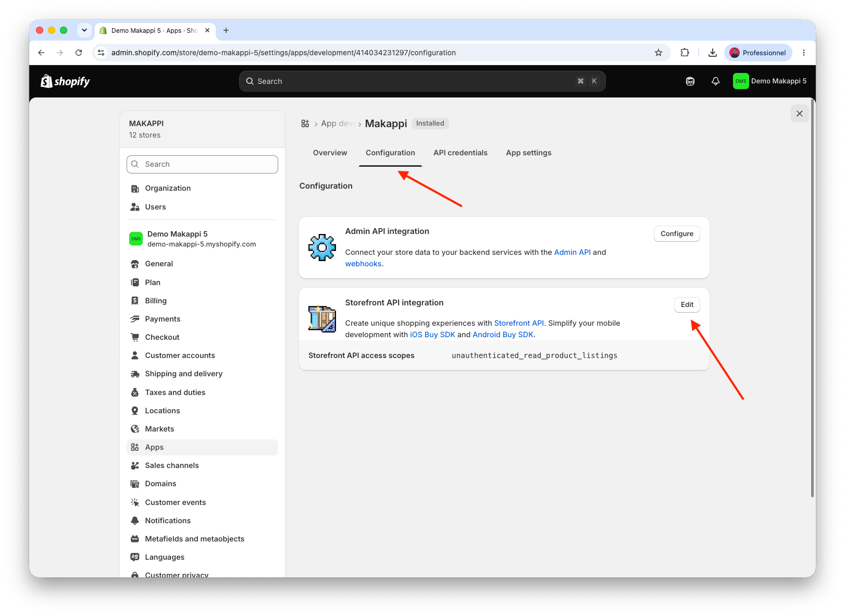Click the browser address bar URL
845x616 pixels.
click(283, 53)
